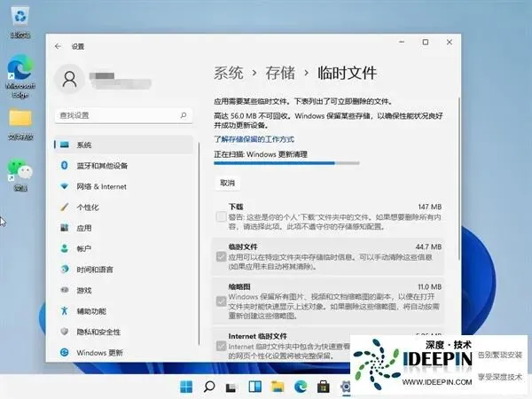This screenshot has width=532, height=399.
Task: Uncheck the 临时文件 checkbox
Action: click(221, 256)
